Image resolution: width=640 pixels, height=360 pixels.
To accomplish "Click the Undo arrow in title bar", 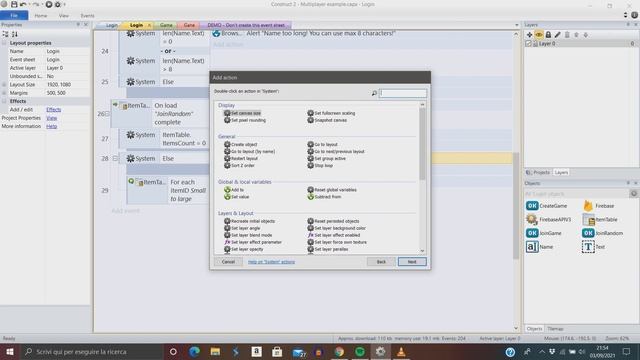I will click(23, 4).
